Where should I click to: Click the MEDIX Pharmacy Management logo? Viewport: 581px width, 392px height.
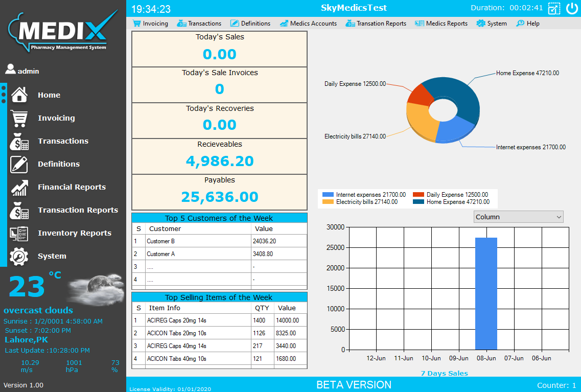62,31
